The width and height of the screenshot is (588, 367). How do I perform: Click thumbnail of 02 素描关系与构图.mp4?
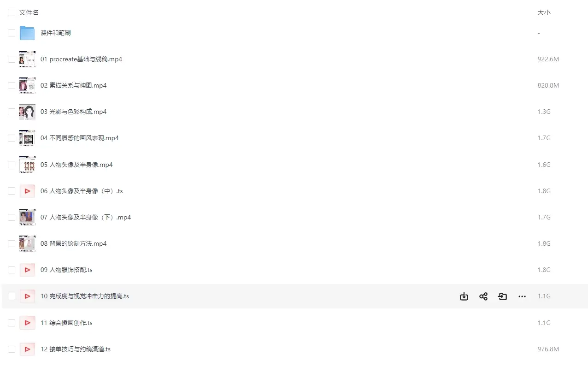(x=27, y=85)
